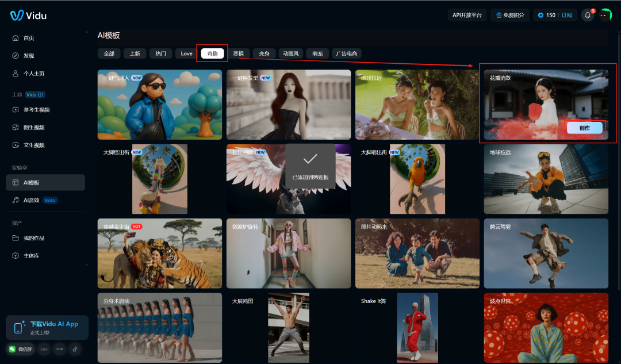Viewport: 621px width, 364px height.
Task: Select the 广告电商 category tab
Action: (347, 53)
